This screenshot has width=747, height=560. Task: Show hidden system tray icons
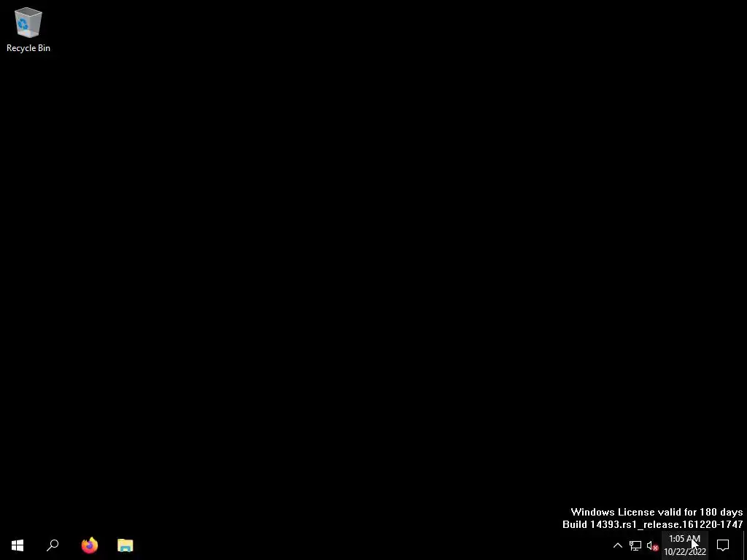617,545
